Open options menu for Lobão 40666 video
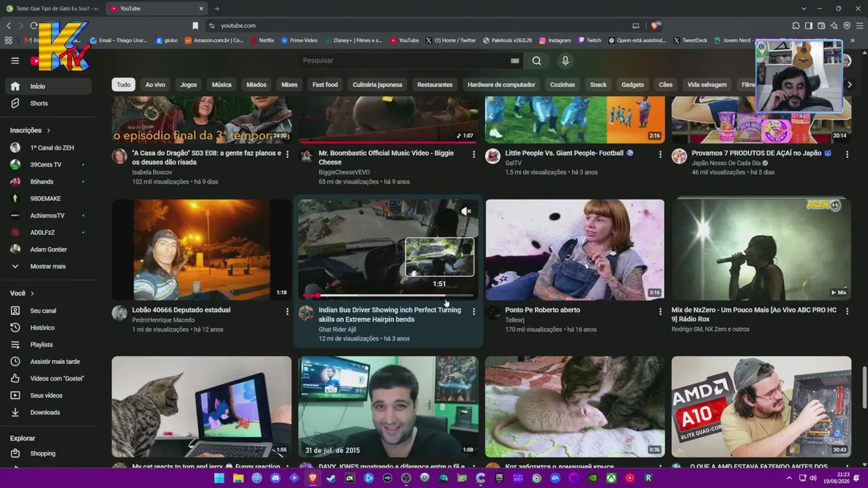 pyautogui.click(x=287, y=311)
